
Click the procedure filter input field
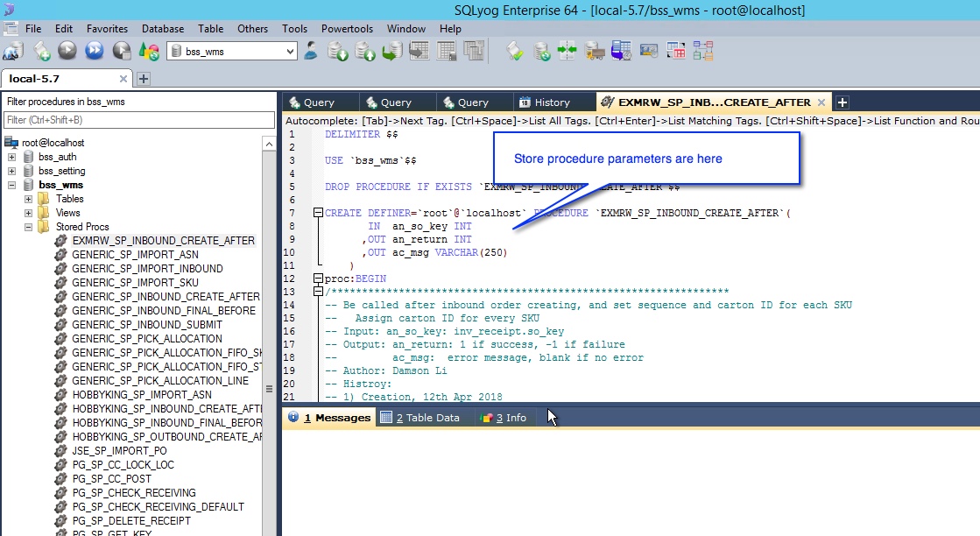point(139,120)
